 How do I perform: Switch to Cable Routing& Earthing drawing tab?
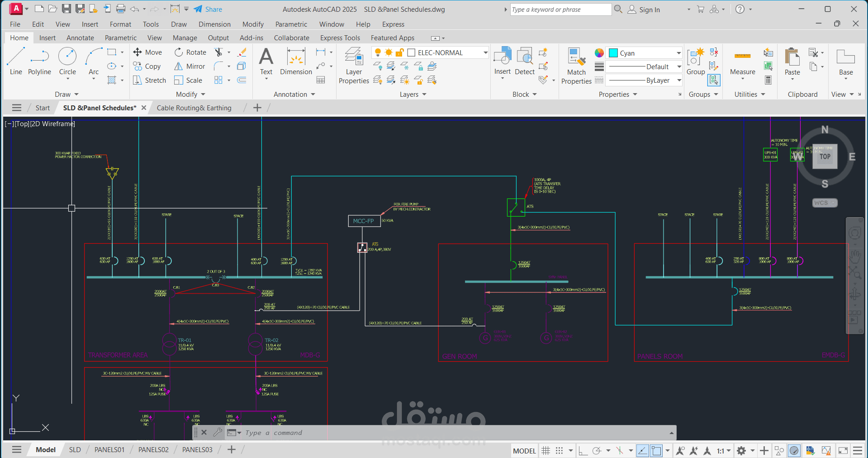click(x=194, y=108)
